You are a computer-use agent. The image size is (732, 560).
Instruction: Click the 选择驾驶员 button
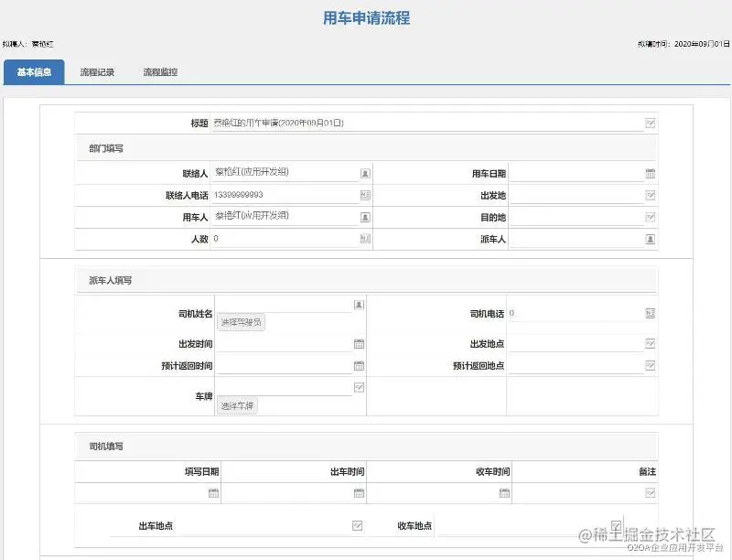point(241,322)
